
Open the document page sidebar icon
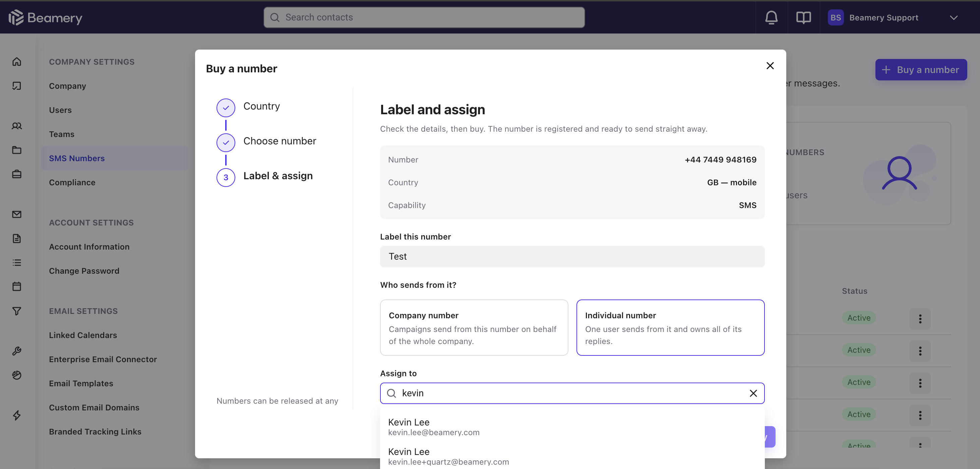click(x=17, y=239)
